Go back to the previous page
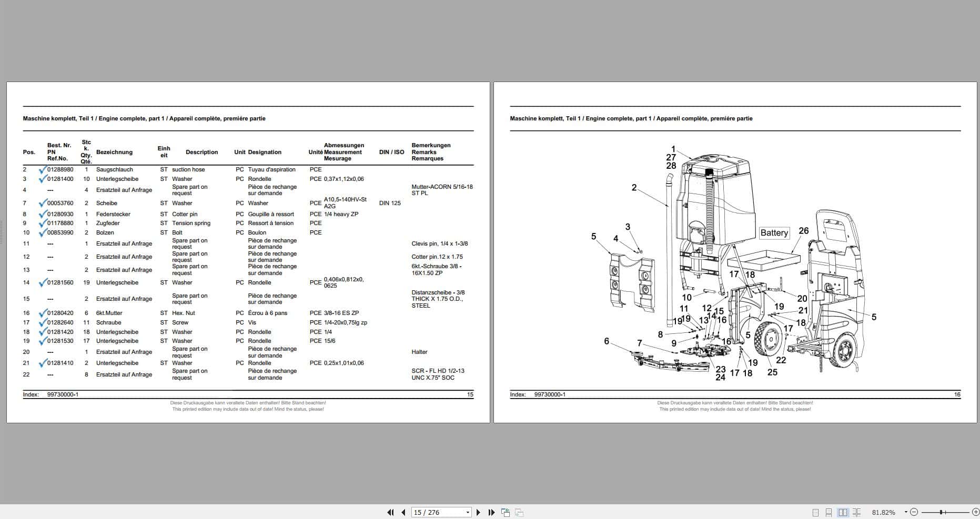Screen dimensions: 980x519 coord(403,512)
